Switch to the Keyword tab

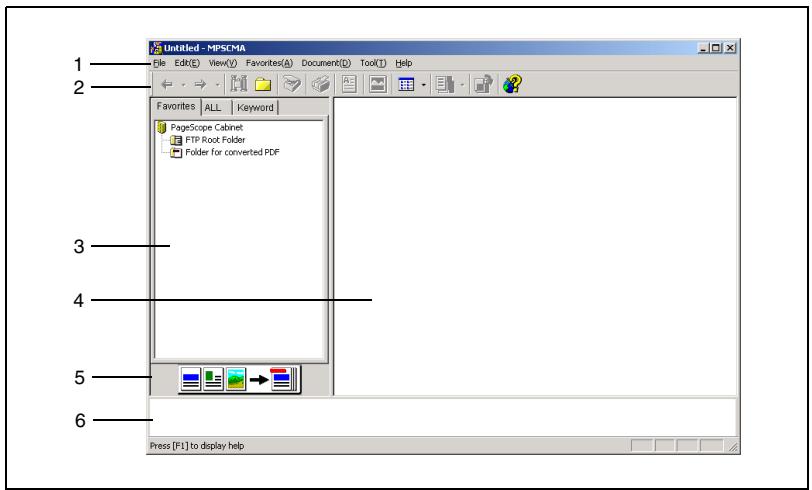[255, 108]
